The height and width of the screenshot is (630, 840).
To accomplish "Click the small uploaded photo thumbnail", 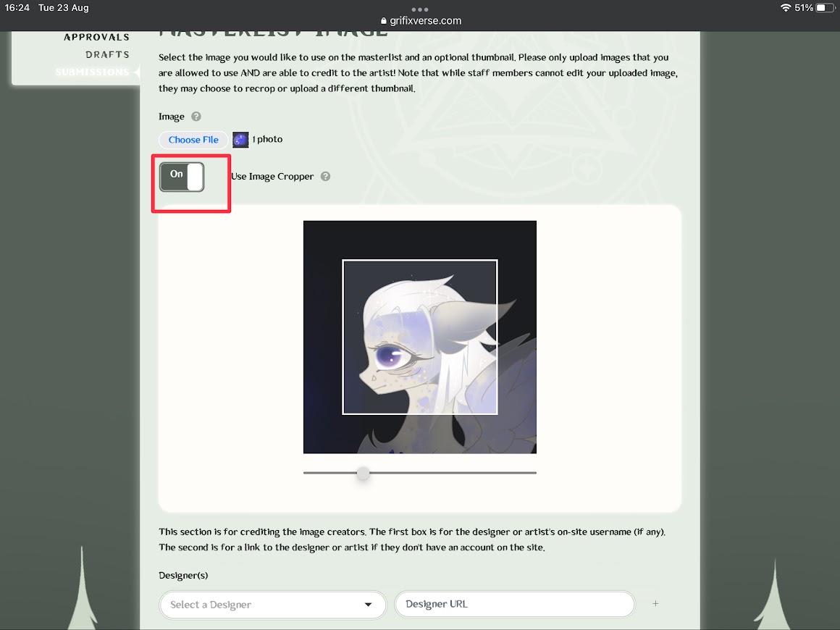I will pyautogui.click(x=240, y=139).
